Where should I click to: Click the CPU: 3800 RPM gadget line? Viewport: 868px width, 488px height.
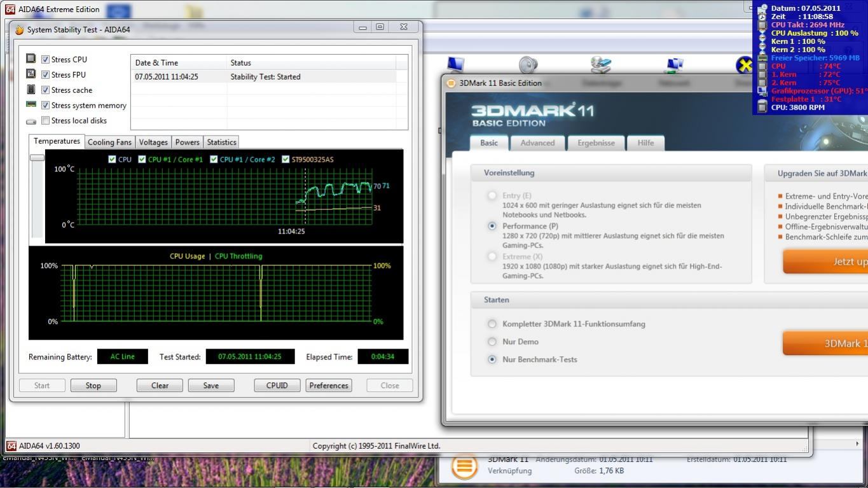point(797,108)
